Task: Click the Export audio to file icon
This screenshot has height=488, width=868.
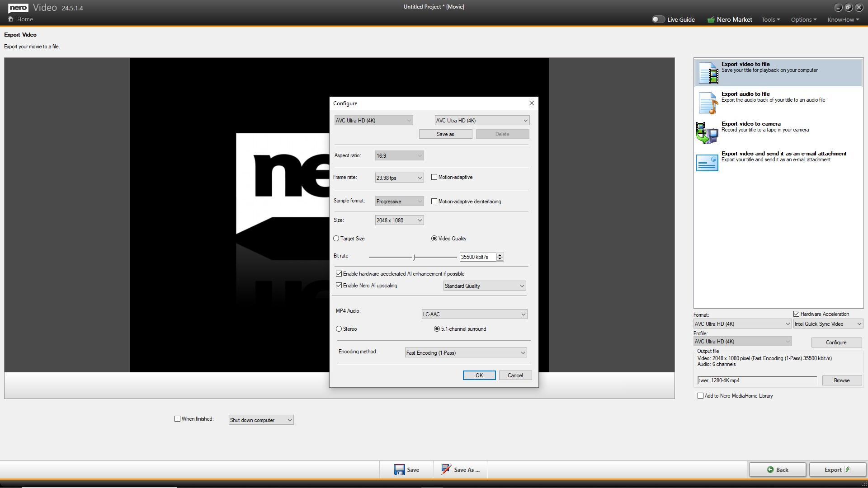Action: 708,103
